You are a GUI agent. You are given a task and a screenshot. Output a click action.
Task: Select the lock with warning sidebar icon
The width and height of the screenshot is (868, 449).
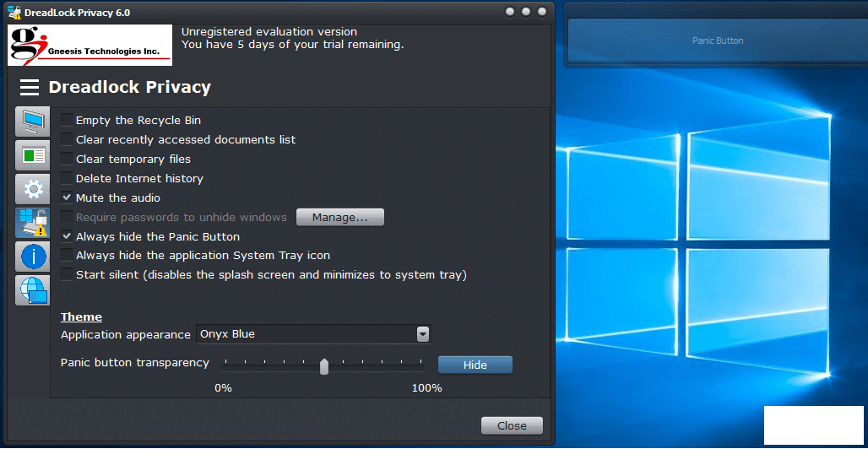click(33, 223)
